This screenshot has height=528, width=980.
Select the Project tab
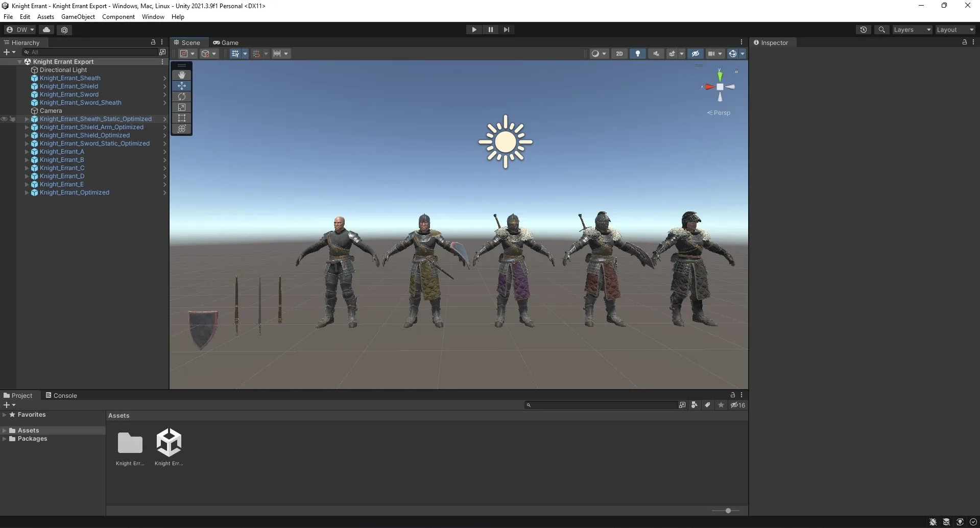coord(18,395)
